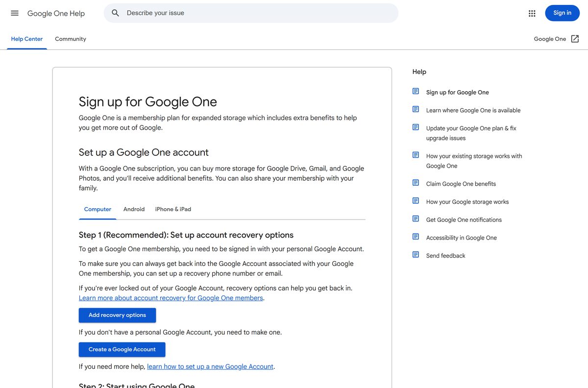Open learn how to set up a new Google Account link
The image size is (588, 388).
[210, 366]
